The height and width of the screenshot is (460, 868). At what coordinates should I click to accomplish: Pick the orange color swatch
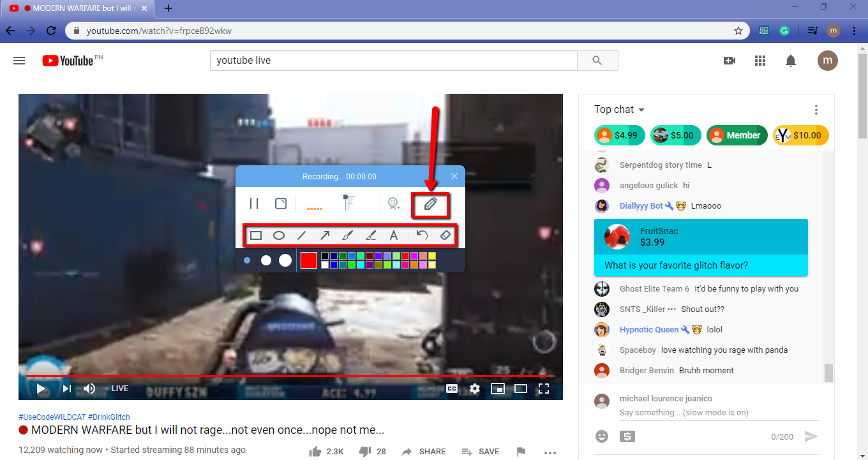coord(414,265)
